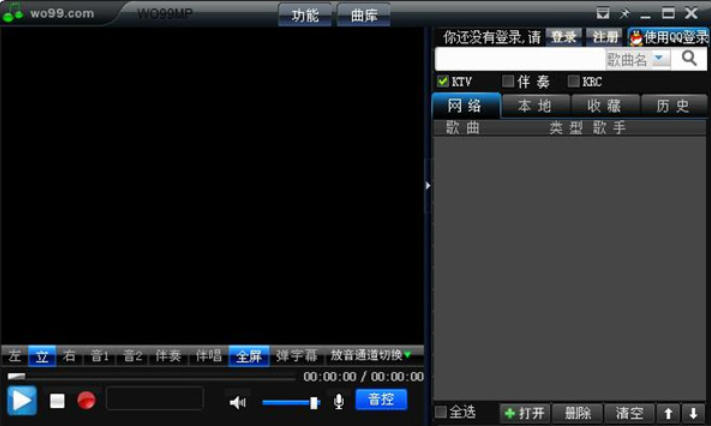Collapse the side panel with the splitter arrow
This screenshot has width=711, height=426.
427,185
